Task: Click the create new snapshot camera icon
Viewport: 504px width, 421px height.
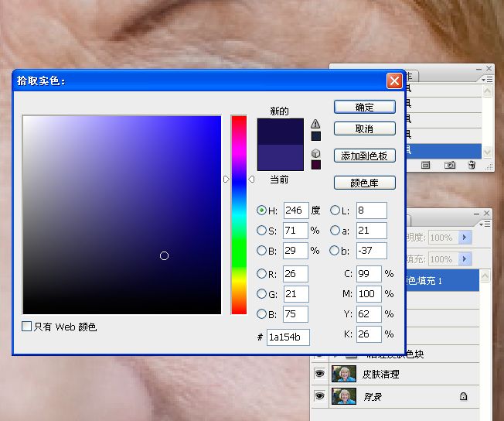Action: click(449, 165)
